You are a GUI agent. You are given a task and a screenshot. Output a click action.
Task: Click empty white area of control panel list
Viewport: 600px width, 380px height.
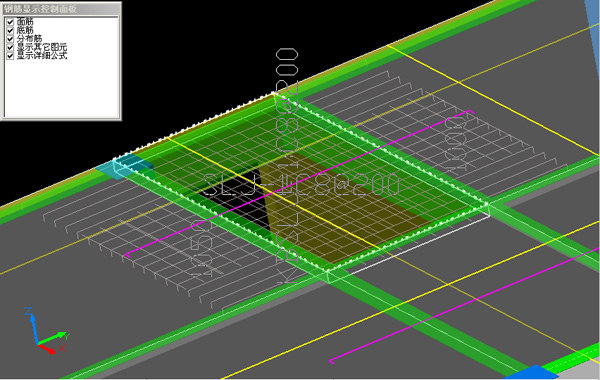click(61, 88)
